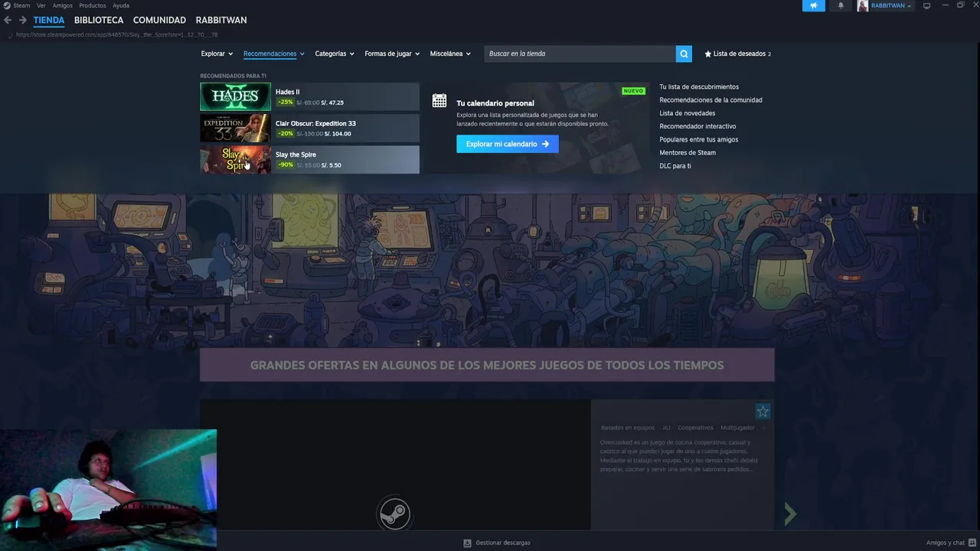Screen dimensions: 980x551
Task: Open the RABBITWAN profile tab
Action: [x=221, y=20]
